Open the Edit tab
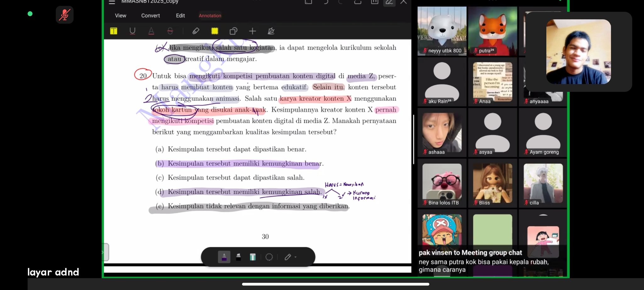Viewport: 644px width, 290px height. click(180, 15)
